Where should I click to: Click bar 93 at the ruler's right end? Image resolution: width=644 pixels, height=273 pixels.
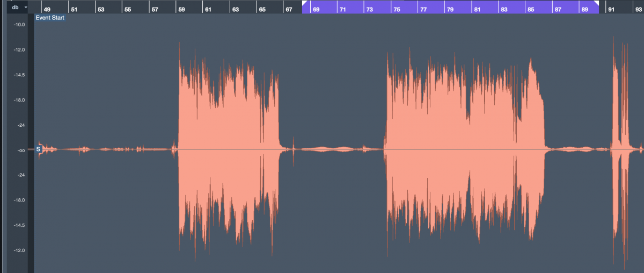coord(637,10)
